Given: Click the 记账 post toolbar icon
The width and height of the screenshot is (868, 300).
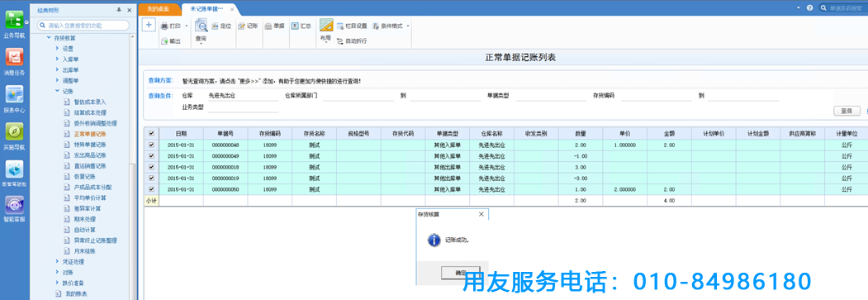Looking at the screenshot, I should click(241, 26).
